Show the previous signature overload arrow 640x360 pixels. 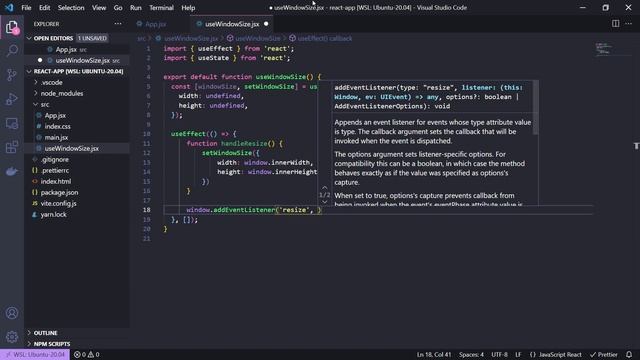(x=324, y=188)
